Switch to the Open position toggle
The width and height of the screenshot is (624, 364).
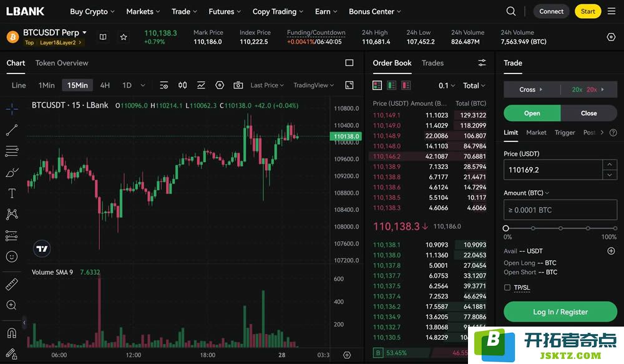tap(532, 113)
